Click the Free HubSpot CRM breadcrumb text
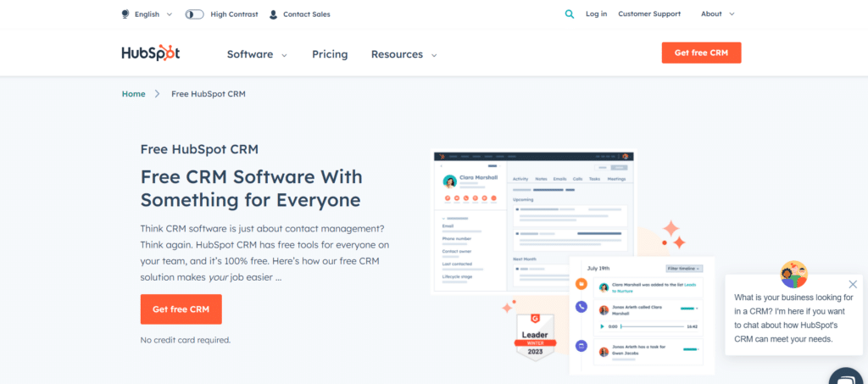 (209, 94)
